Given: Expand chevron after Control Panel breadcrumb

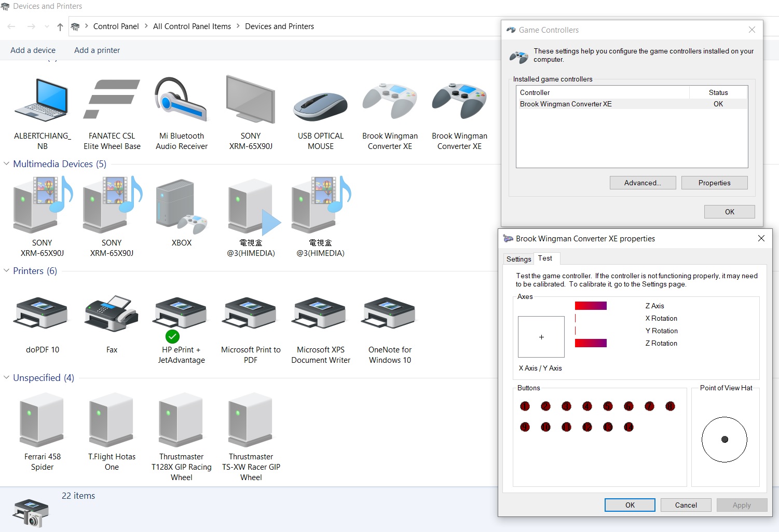Looking at the screenshot, I should pyautogui.click(x=146, y=26).
